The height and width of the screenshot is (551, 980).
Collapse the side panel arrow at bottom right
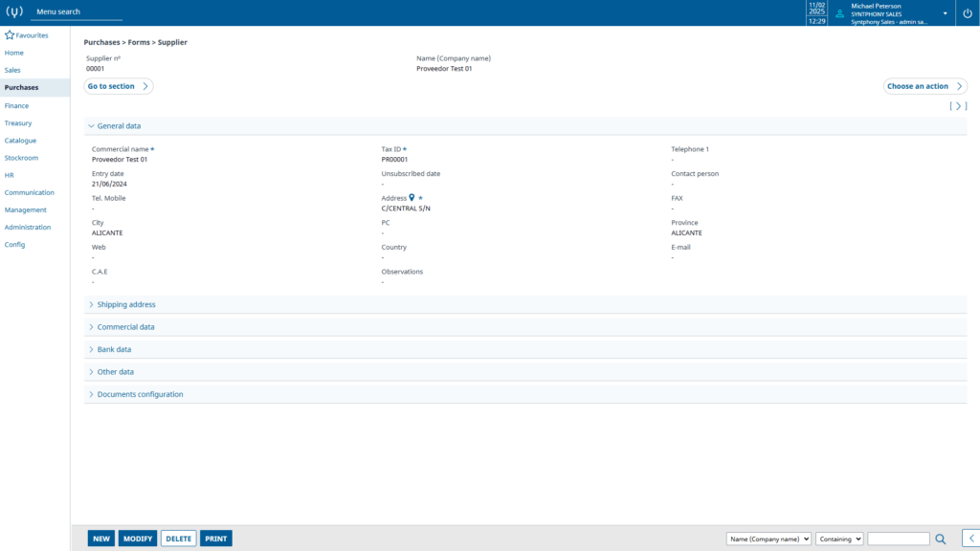(x=971, y=539)
